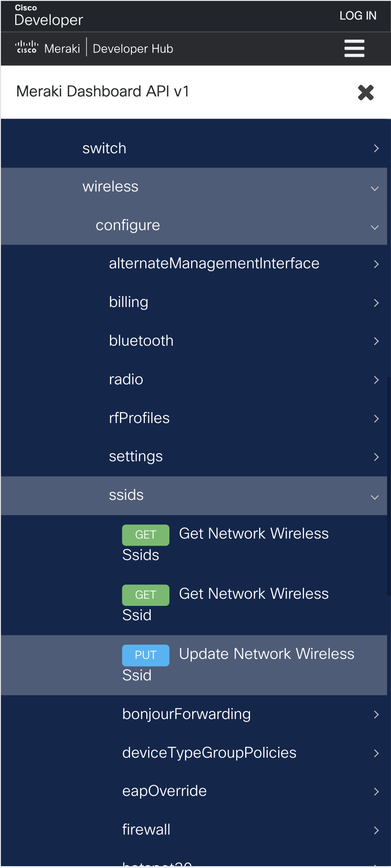The height and width of the screenshot is (868, 391).
Task: Click the GET badge for Get Network Wireless Ssid
Action: (145, 595)
